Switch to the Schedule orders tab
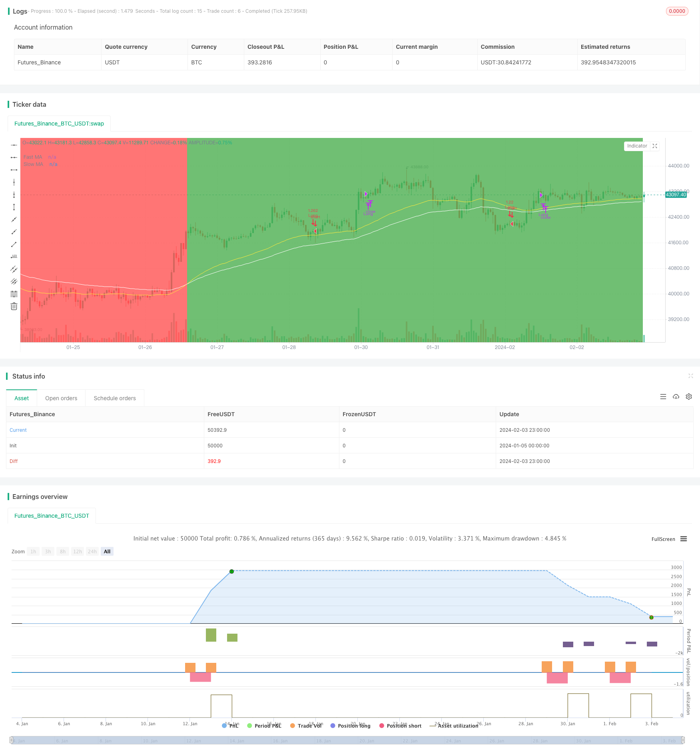The width and height of the screenshot is (700, 756). [x=115, y=398]
